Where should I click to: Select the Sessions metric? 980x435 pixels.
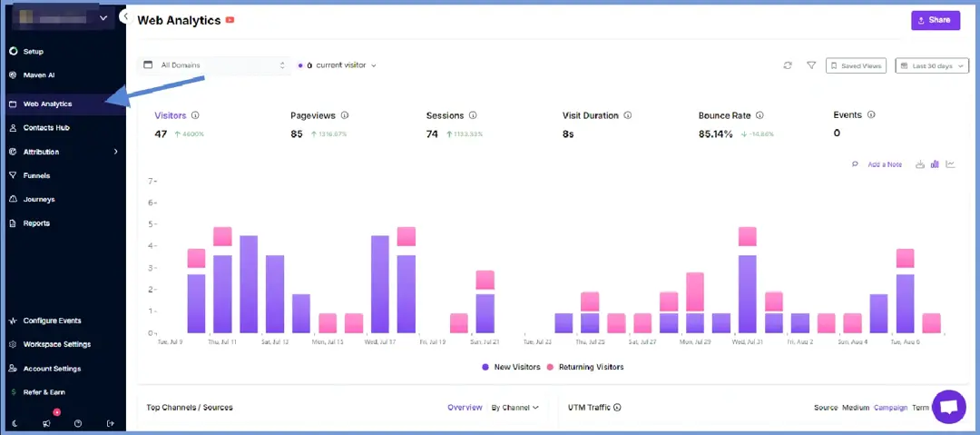tap(445, 116)
